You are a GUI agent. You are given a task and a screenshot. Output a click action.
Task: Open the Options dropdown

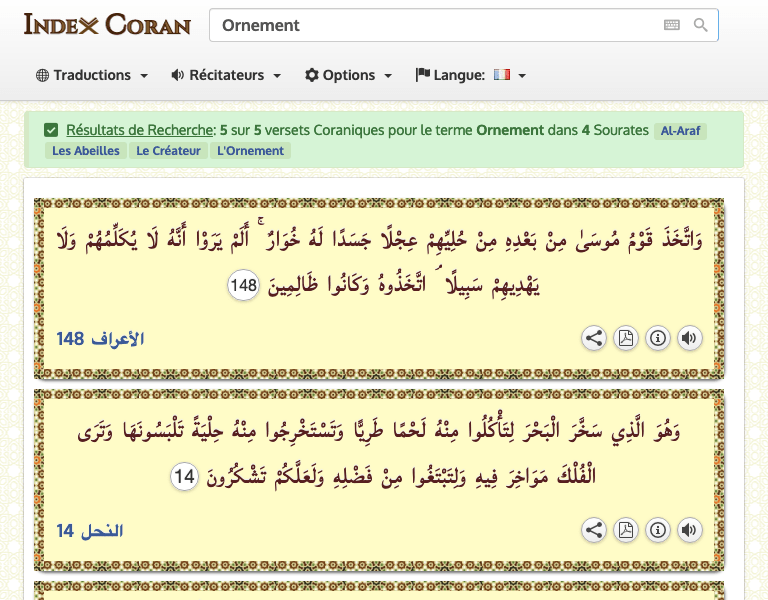(x=348, y=75)
